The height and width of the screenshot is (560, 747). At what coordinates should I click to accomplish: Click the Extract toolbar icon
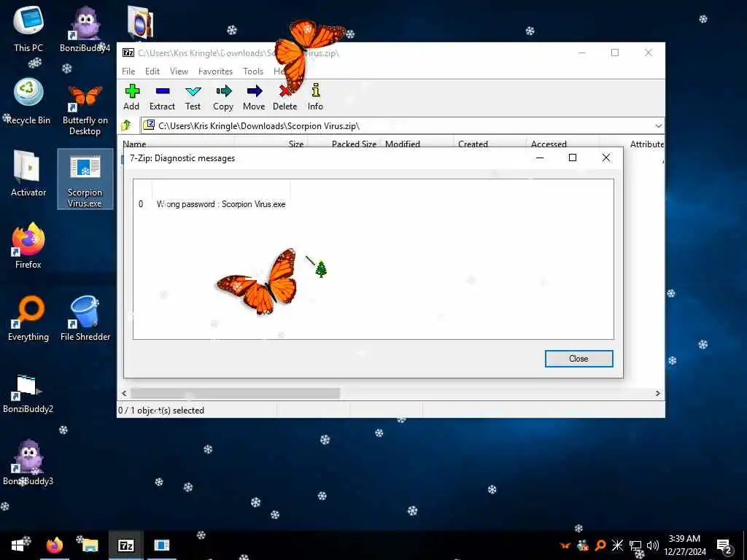pos(162,97)
